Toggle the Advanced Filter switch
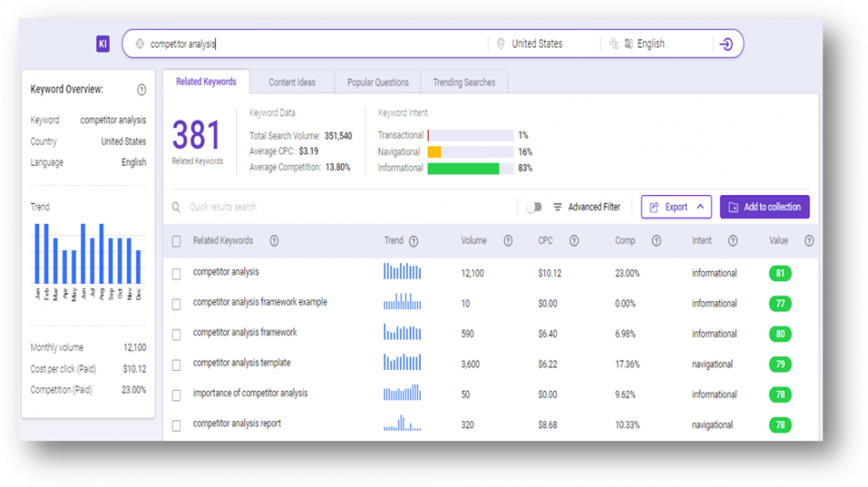This screenshot has height=487, width=868. [x=533, y=207]
